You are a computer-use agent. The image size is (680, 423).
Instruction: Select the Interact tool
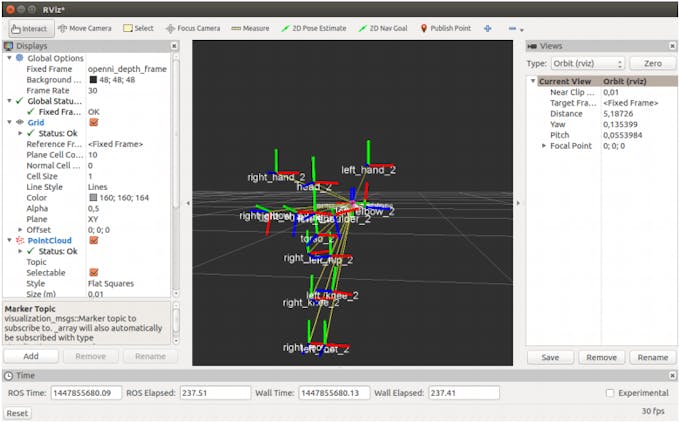click(x=30, y=29)
